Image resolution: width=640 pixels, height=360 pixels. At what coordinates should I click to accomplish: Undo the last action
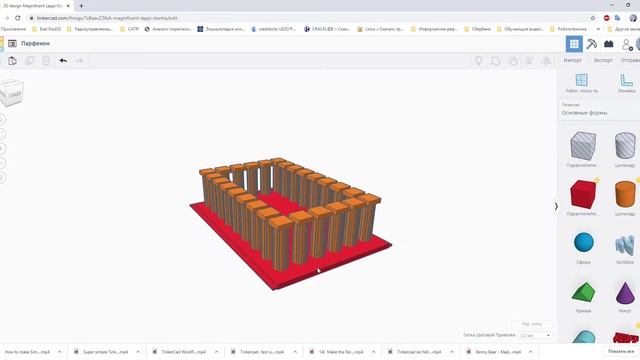63,61
